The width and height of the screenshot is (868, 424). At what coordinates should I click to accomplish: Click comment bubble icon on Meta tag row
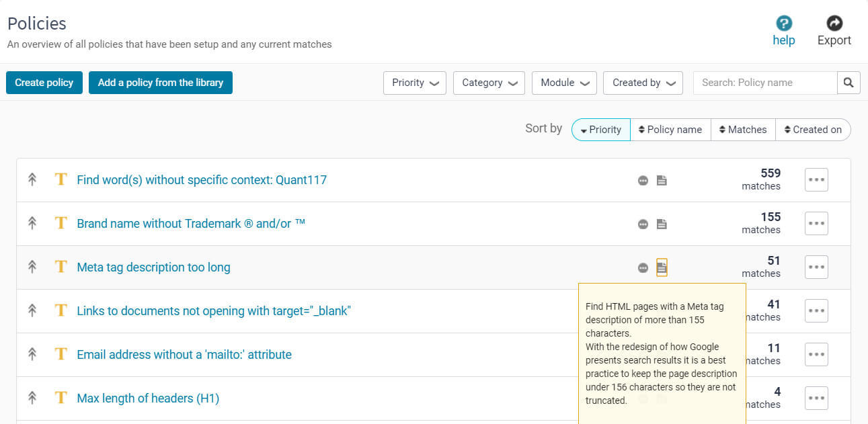pos(643,267)
